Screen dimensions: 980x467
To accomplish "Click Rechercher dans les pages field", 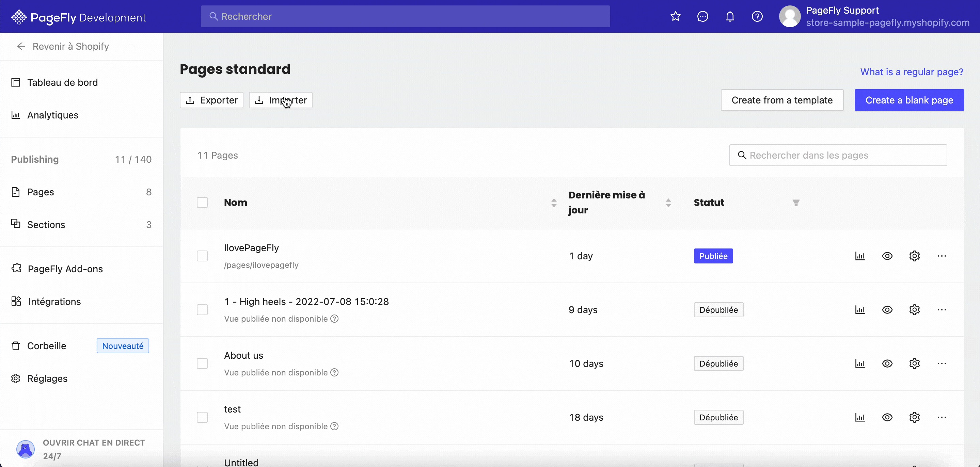I will tap(838, 155).
